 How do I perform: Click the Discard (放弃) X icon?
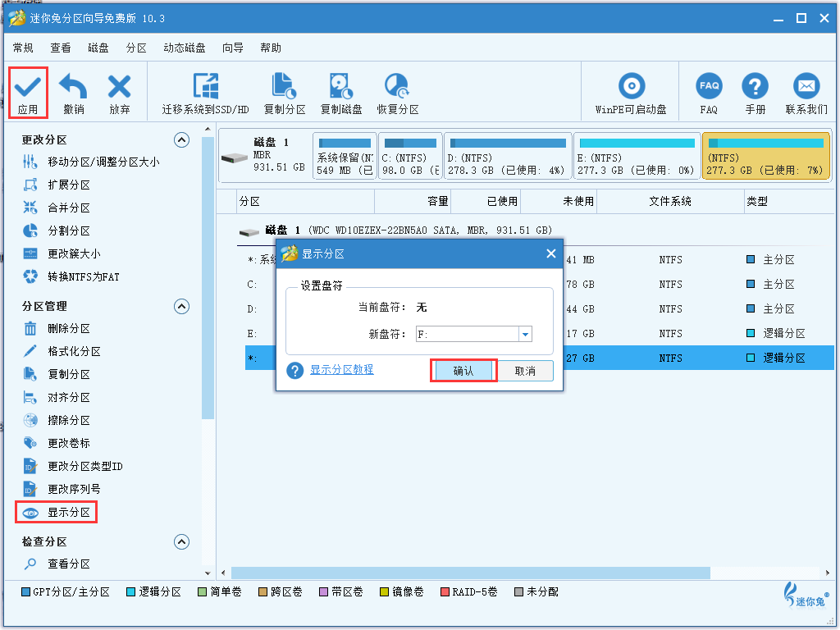(x=119, y=86)
